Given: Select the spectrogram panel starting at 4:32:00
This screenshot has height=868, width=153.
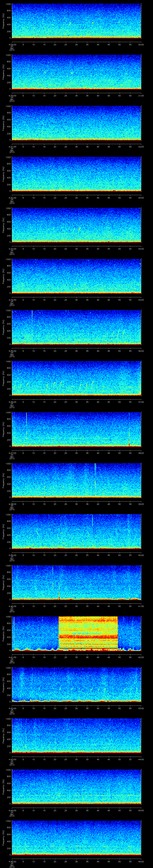Looking at the screenshot, I should click(x=76, y=174).
